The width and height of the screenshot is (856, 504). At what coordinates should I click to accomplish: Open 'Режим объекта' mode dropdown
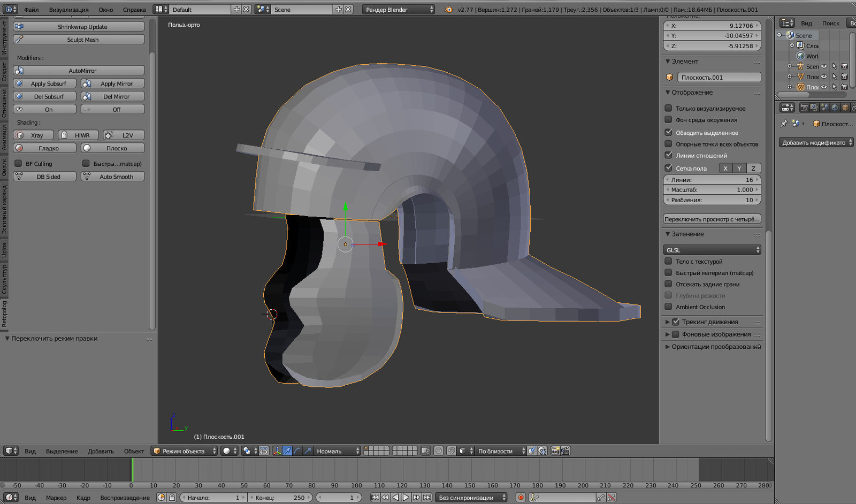point(184,451)
